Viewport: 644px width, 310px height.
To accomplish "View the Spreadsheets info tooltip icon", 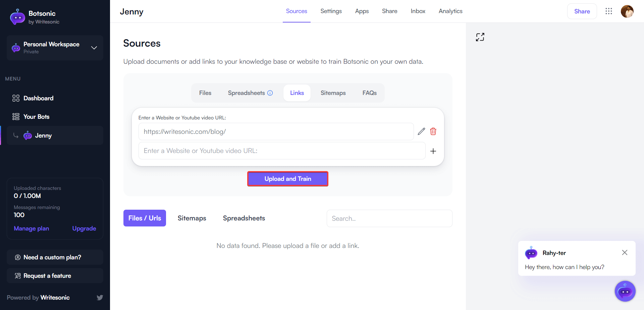I will [270, 93].
